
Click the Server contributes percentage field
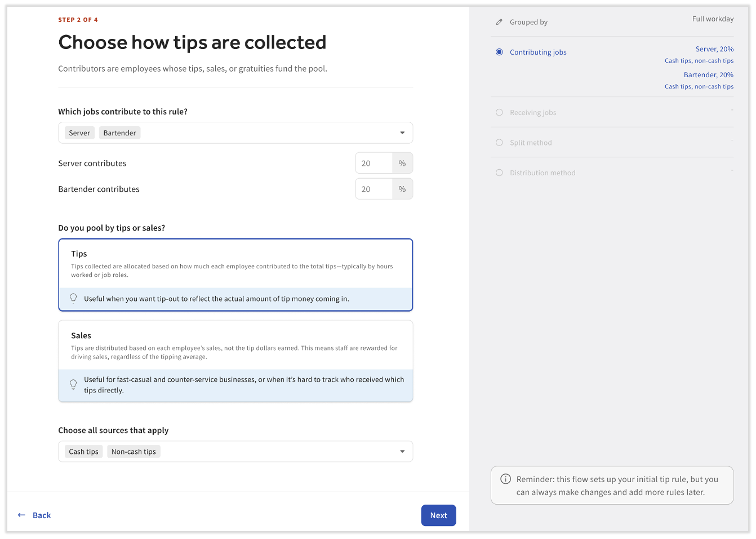click(374, 164)
